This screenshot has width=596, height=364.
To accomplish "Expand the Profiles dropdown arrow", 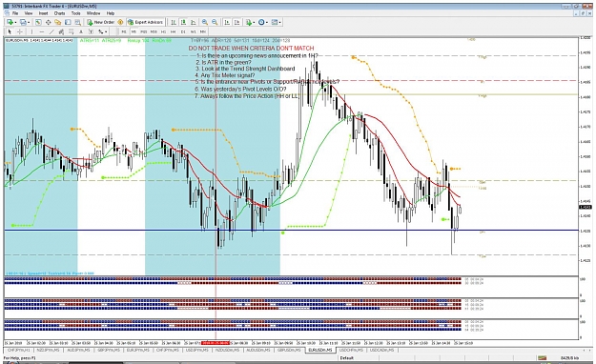I will pos(29,23).
